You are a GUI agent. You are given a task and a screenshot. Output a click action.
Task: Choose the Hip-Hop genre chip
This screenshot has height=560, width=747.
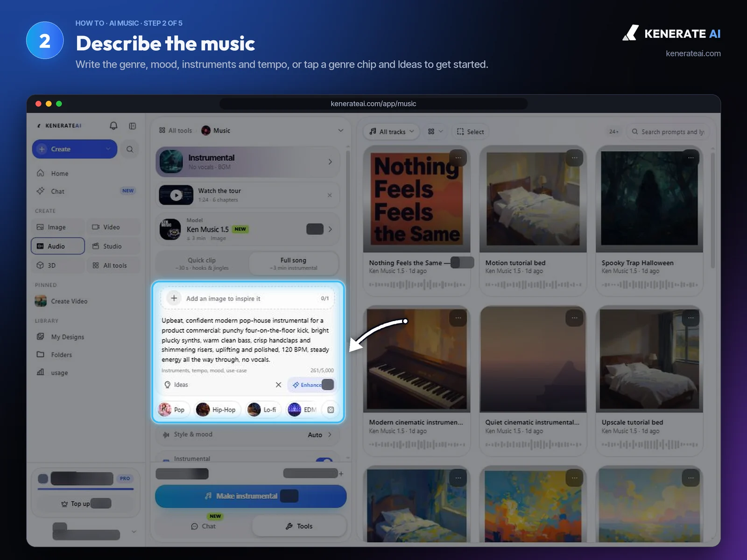[x=217, y=410]
